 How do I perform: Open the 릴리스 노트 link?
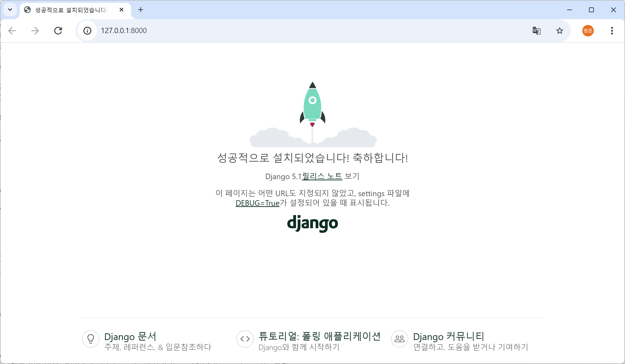(322, 176)
